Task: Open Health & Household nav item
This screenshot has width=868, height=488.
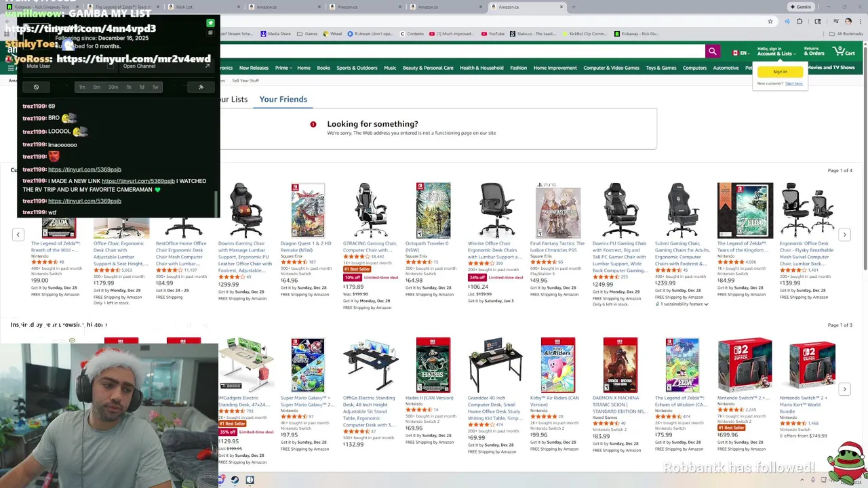Action: tap(481, 68)
